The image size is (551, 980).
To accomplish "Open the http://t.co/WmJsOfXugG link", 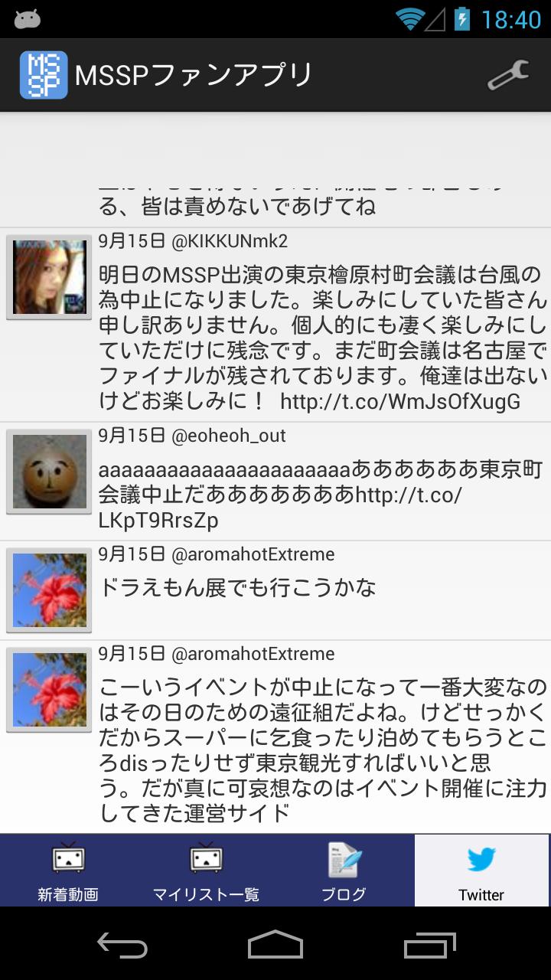I will tap(400, 401).
